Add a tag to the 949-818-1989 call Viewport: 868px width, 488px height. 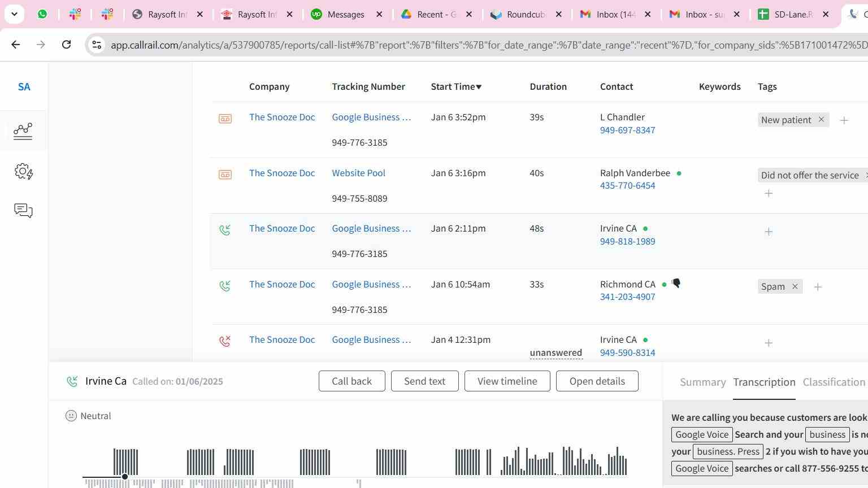click(x=769, y=232)
